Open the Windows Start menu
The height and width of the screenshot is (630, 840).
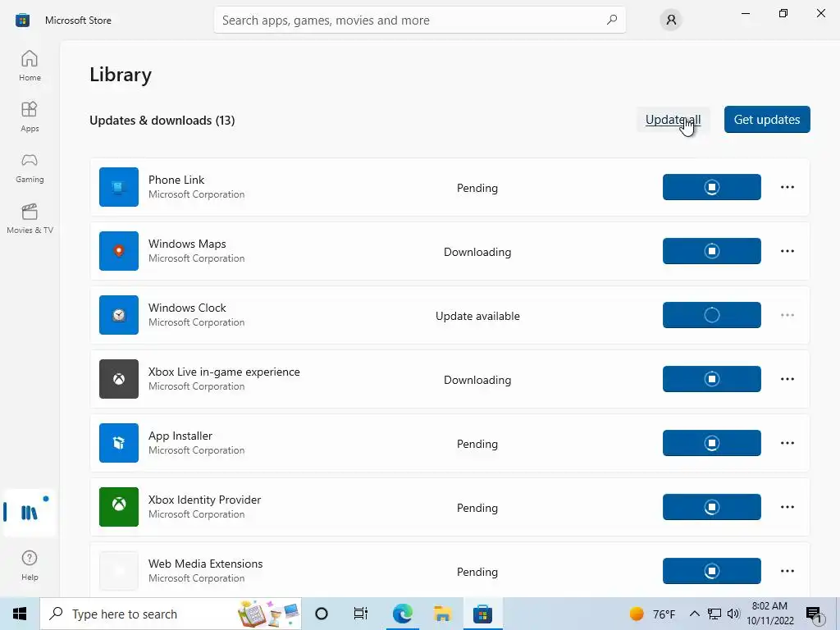(20, 614)
